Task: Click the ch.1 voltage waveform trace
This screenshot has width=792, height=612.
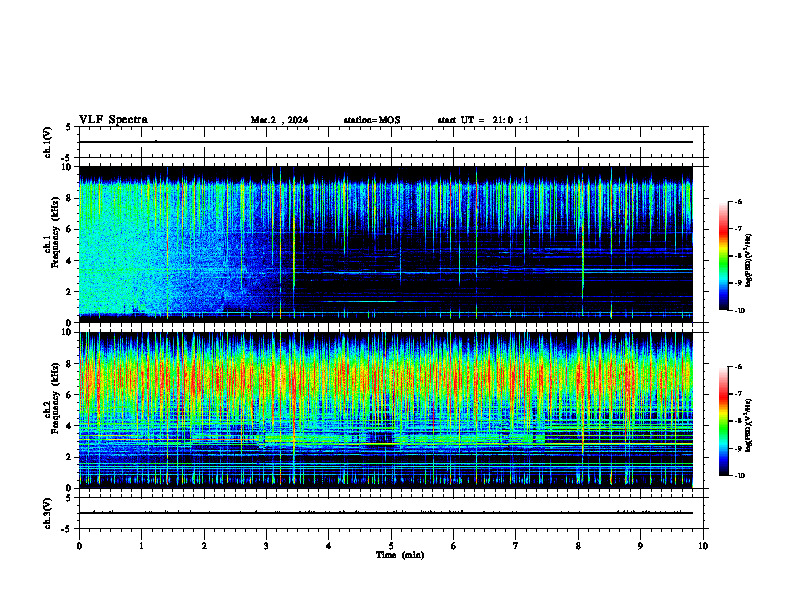Action: pyautogui.click(x=386, y=142)
